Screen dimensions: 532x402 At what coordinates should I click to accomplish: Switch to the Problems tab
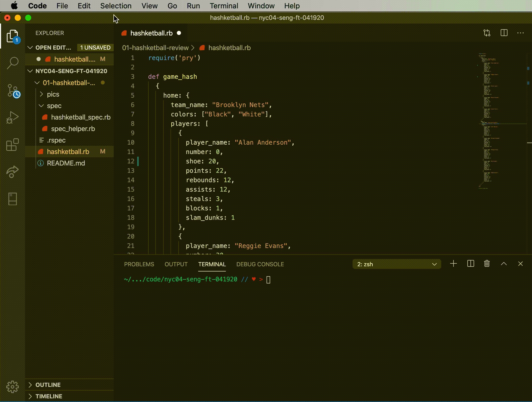[139, 264]
